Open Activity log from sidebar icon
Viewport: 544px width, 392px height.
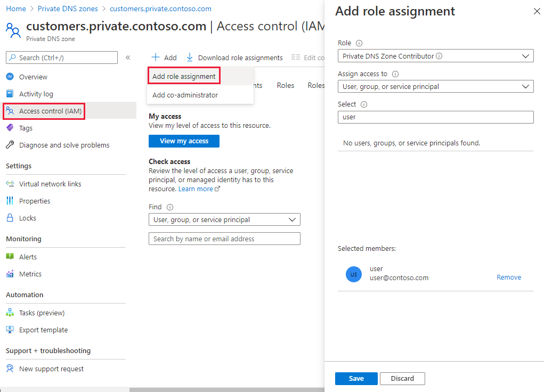[10, 94]
